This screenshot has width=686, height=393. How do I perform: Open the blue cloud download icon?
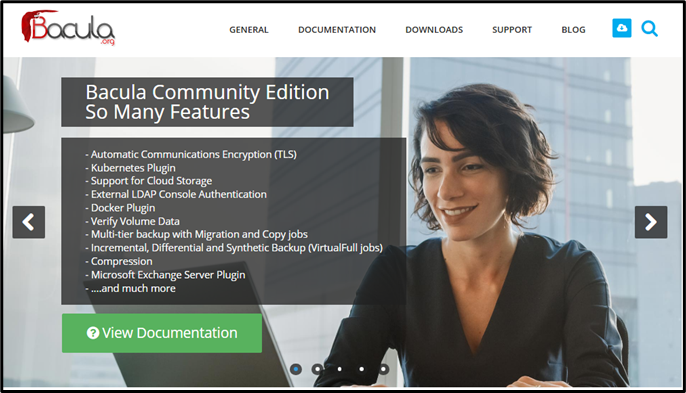[622, 28]
